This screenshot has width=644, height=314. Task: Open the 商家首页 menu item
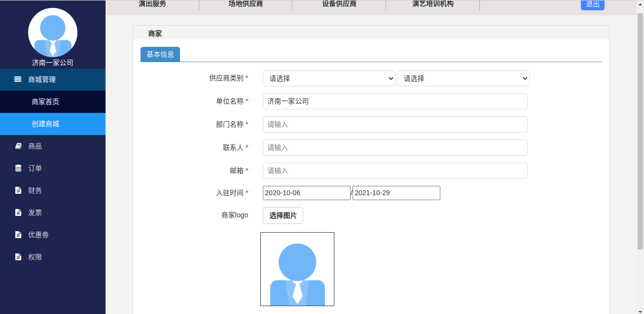[x=53, y=102]
